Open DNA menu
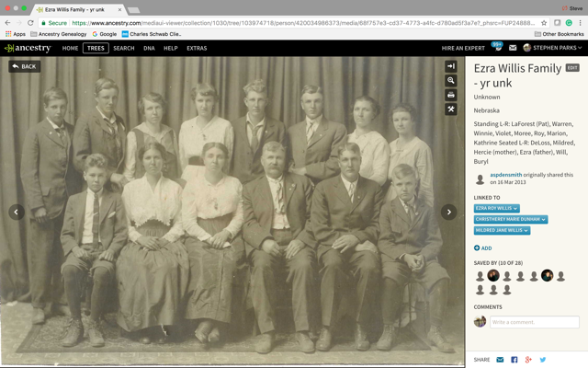The image size is (588, 368). 149,48
